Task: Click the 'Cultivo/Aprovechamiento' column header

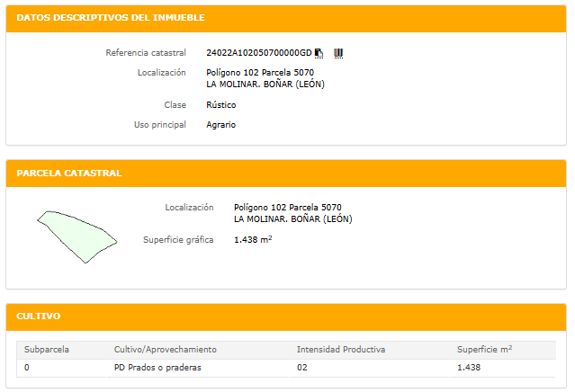Action: click(166, 349)
